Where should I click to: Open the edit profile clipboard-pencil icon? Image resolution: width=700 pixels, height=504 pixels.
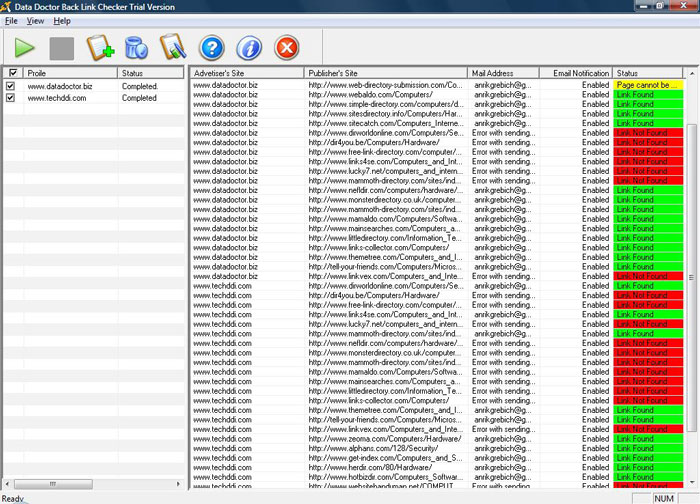click(173, 47)
